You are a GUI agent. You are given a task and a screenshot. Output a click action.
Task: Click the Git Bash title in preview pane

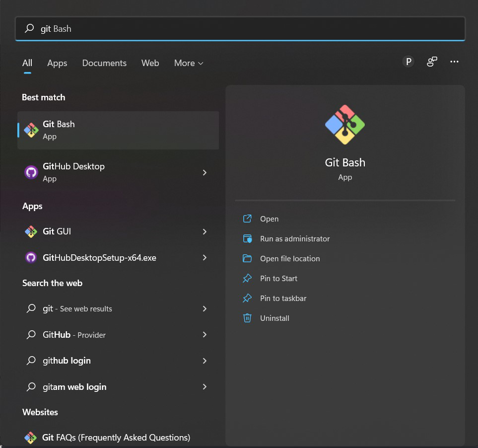345,162
